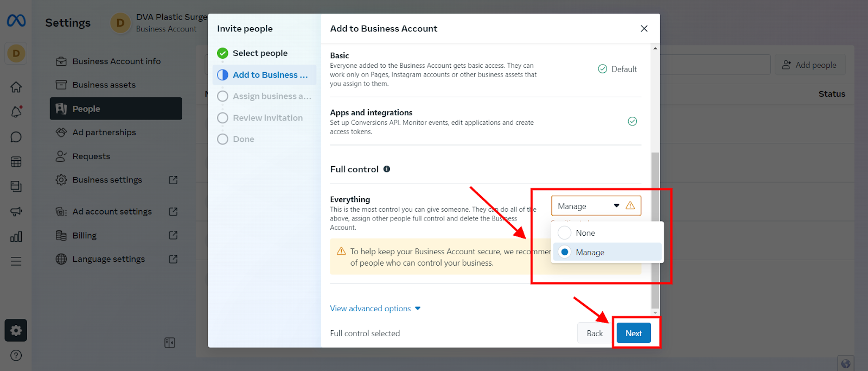
Task: Click the Full control info icon
Action: click(387, 169)
